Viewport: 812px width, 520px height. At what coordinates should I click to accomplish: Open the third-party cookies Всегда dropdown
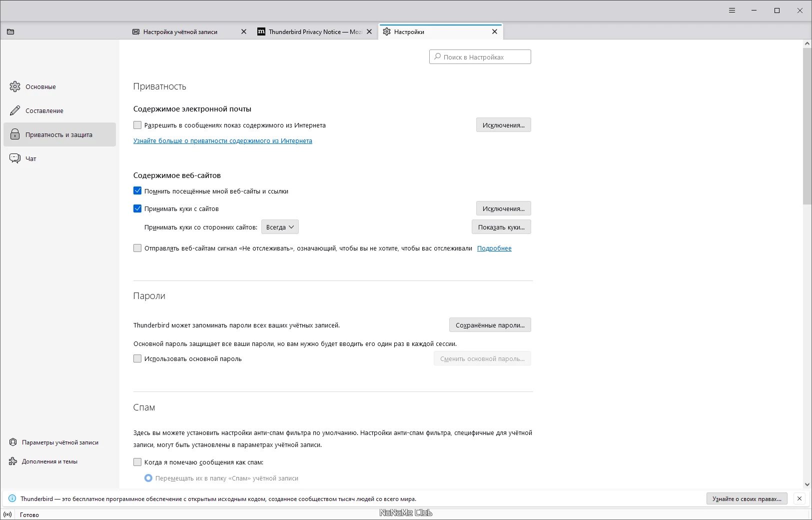(280, 227)
